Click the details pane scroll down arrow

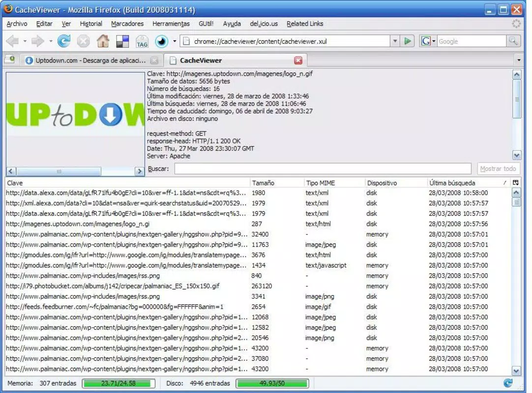tap(516, 156)
